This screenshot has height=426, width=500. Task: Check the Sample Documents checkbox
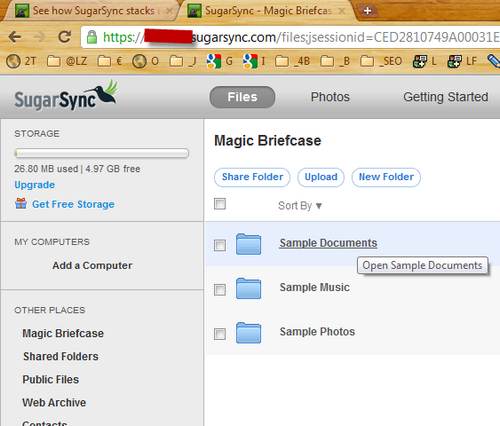pos(220,245)
